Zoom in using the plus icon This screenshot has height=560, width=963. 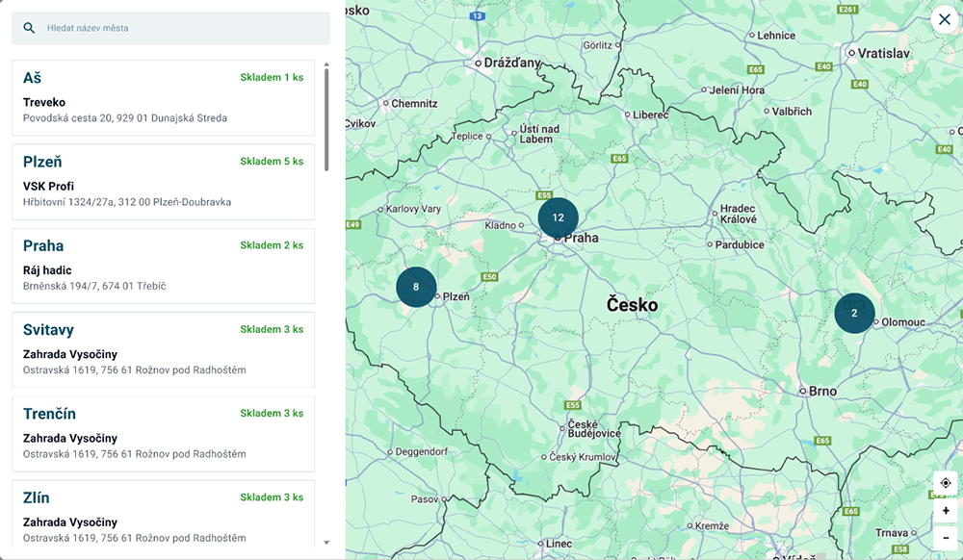(x=947, y=510)
